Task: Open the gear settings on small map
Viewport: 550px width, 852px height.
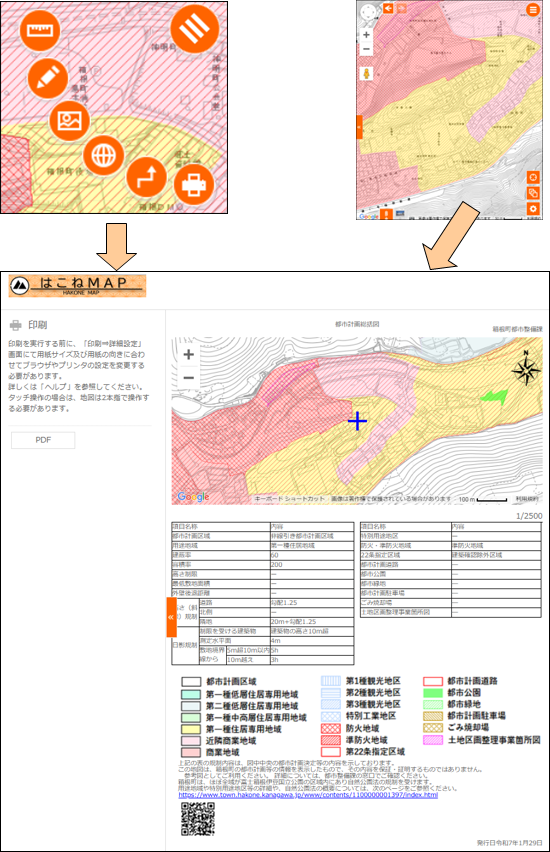Action: click(x=533, y=209)
